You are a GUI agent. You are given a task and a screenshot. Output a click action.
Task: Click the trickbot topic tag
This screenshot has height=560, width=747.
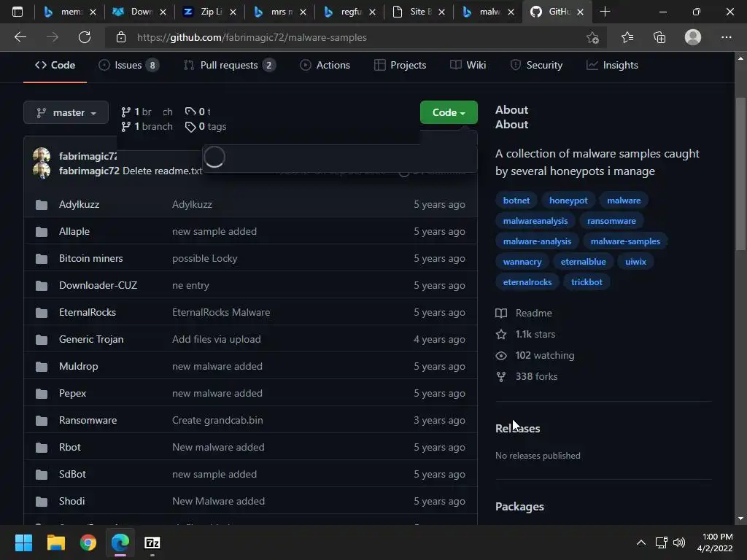pos(587,282)
